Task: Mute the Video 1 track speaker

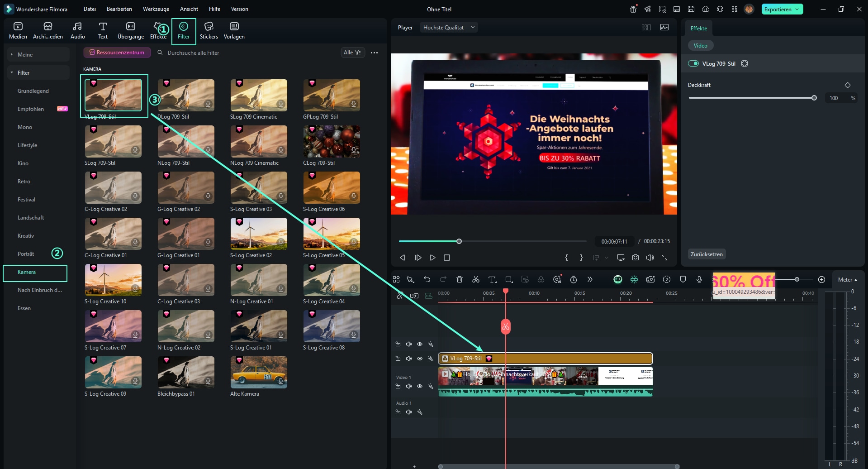Action: 409,386
